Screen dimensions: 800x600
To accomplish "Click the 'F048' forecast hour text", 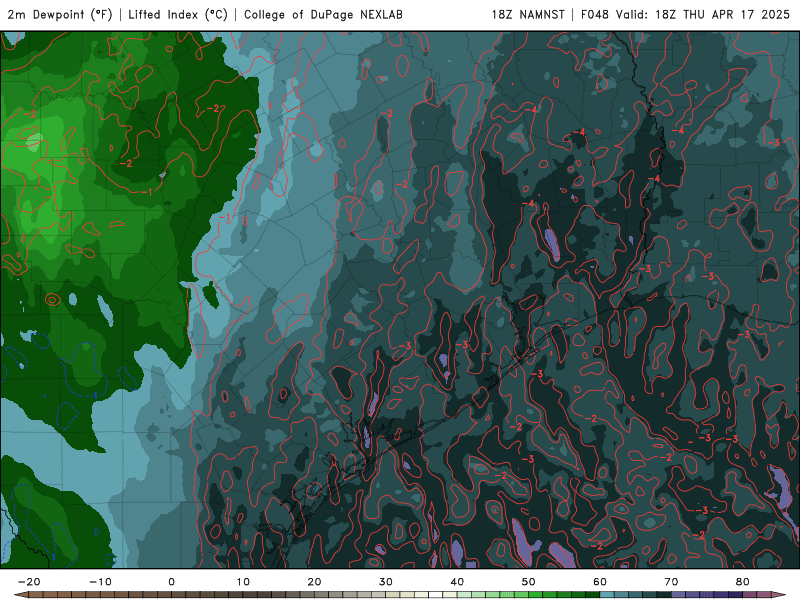I will 595,14.
